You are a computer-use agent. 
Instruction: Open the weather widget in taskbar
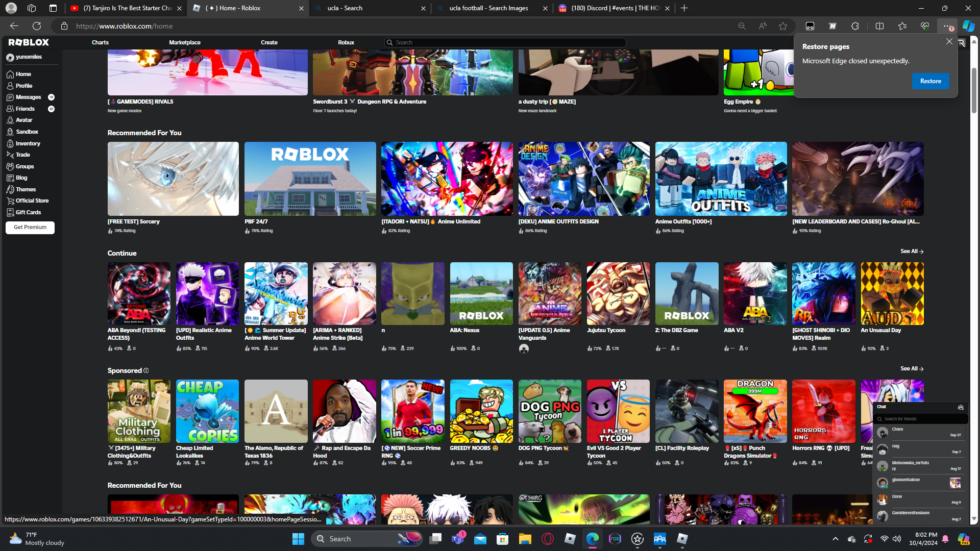pos(37,539)
